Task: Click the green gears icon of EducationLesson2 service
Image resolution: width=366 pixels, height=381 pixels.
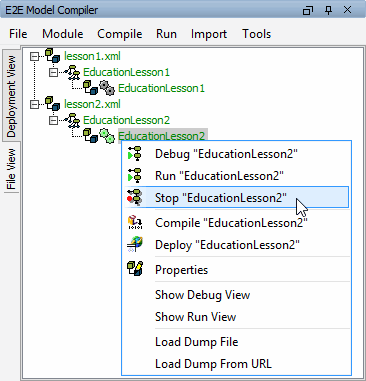Action: pyautogui.click(x=107, y=136)
